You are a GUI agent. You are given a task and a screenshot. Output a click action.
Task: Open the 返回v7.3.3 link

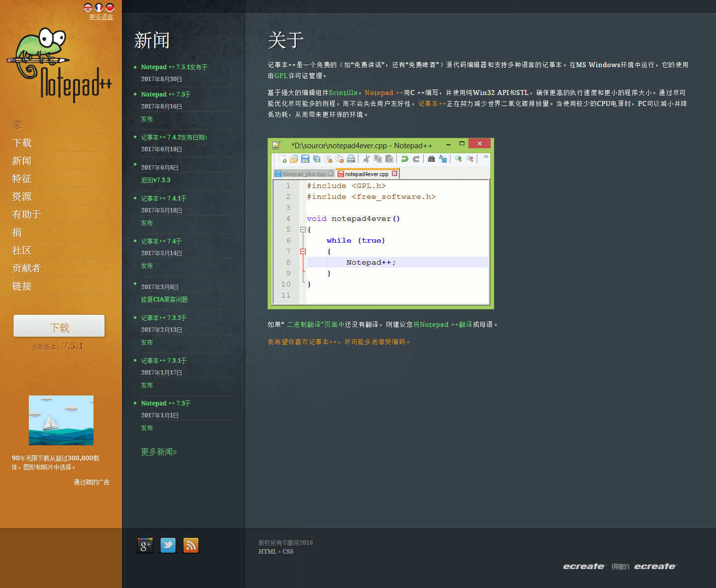coord(156,180)
